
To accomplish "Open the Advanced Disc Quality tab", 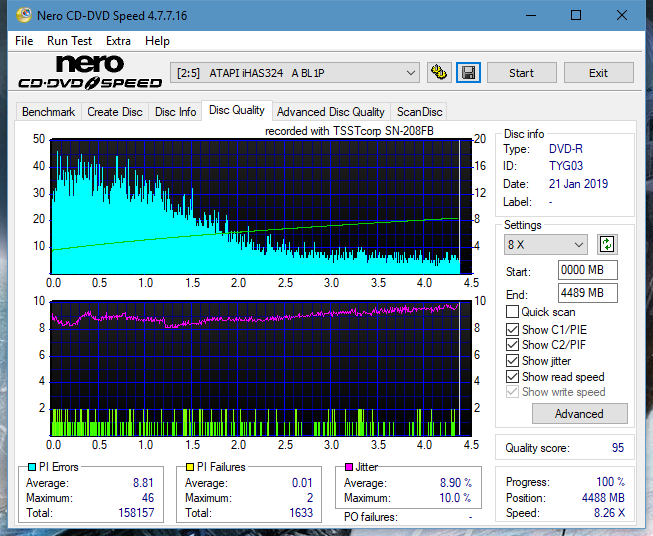I will [x=331, y=112].
